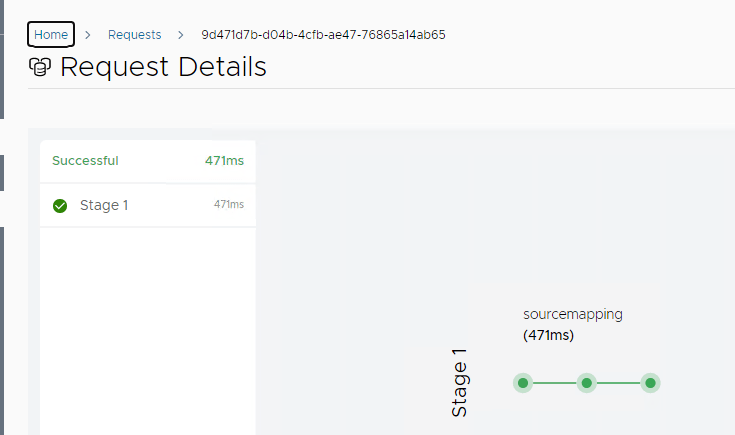Click the Request Details page title

(x=163, y=67)
